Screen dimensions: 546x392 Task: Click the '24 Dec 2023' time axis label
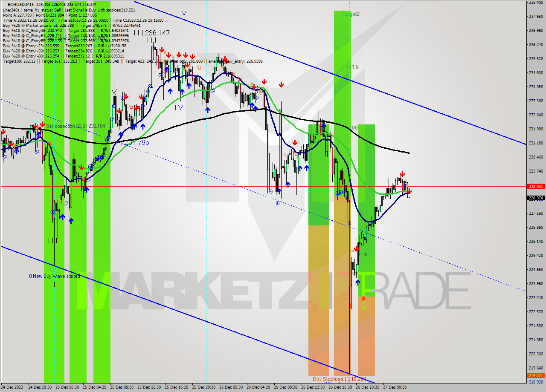pos(12,387)
